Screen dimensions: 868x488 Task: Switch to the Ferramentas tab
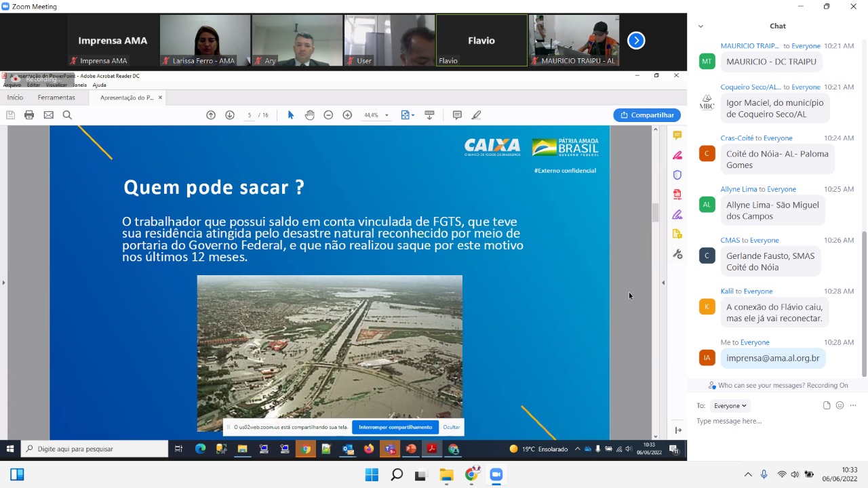(56, 98)
